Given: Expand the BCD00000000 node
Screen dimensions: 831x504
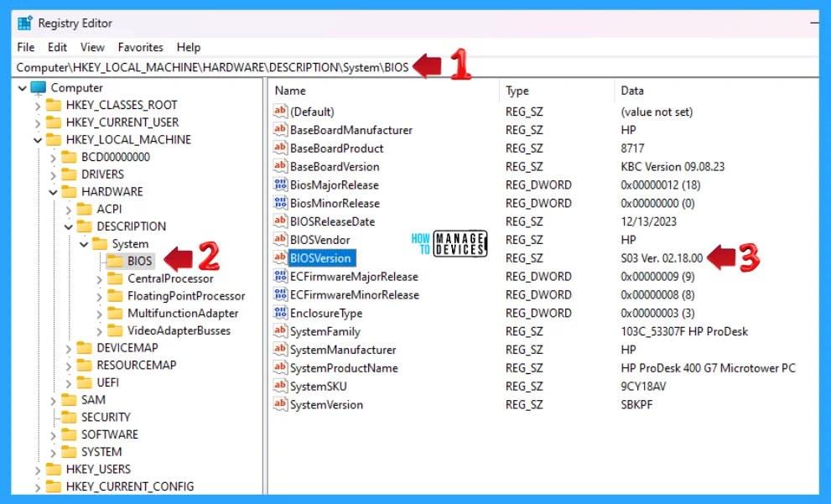Looking at the screenshot, I should 53,158.
